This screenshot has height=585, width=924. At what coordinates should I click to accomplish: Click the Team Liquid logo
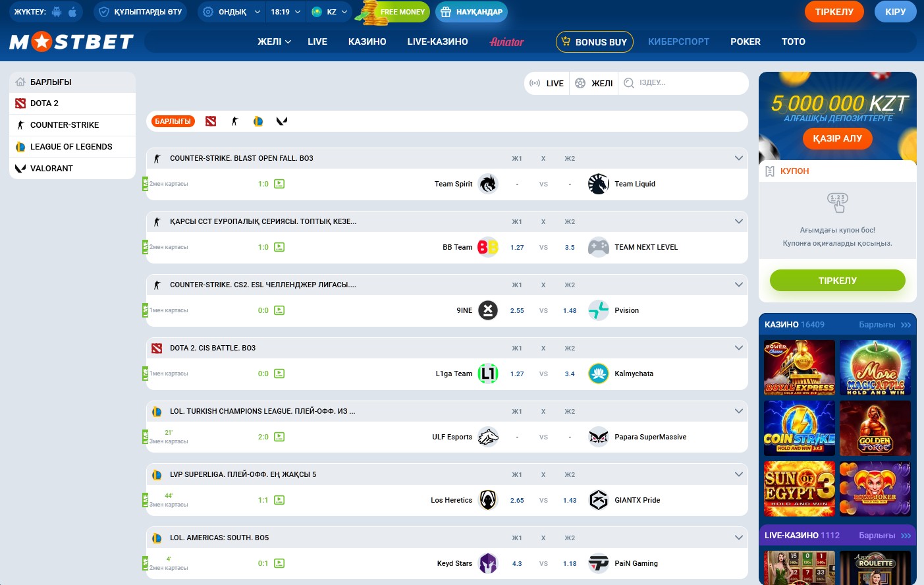click(599, 184)
